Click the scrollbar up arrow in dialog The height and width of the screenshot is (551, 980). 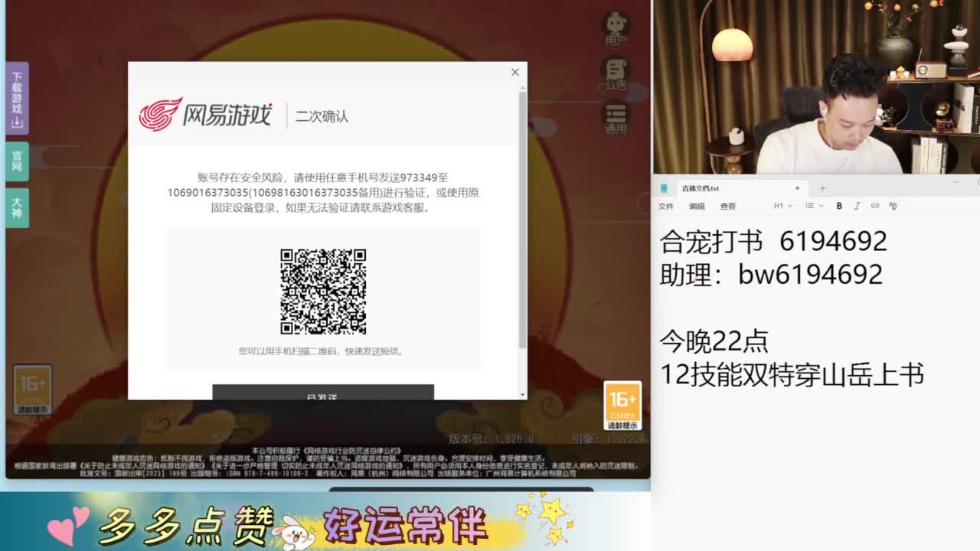[523, 86]
